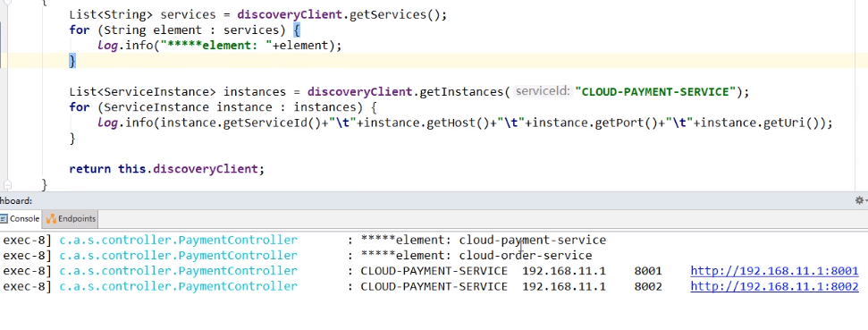Image resolution: width=868 pixels, height=330 pixels.
Task: Click instance.getUri() call in code
Action: click(x=759, y=123)
